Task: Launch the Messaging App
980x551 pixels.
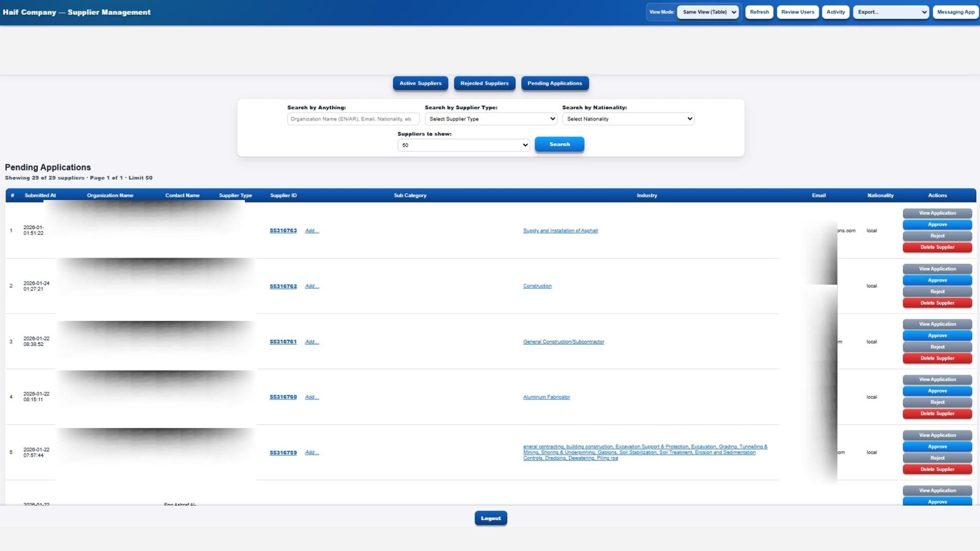Action: click(x=955, y=12)
